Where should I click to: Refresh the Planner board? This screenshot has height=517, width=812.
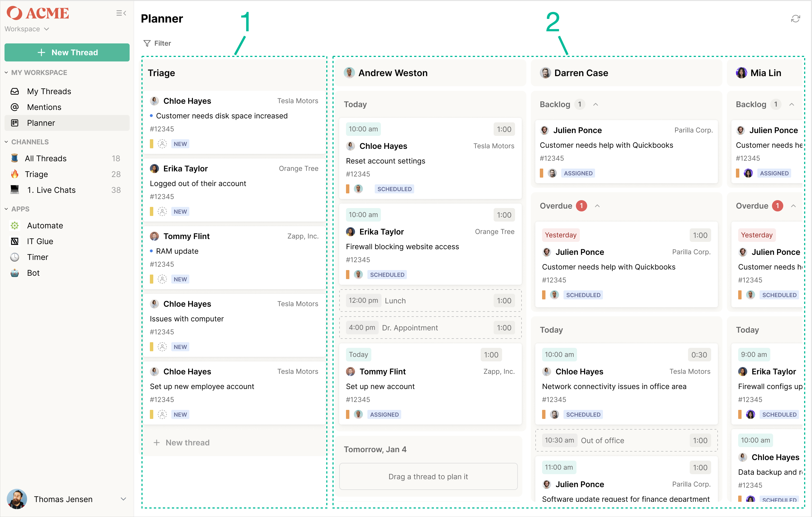coord(795,19)
